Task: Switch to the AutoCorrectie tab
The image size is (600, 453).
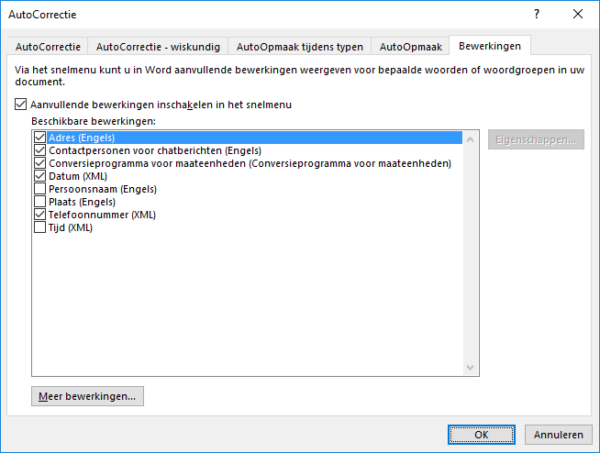Action: pyautogui.click(x=48, y=47)
